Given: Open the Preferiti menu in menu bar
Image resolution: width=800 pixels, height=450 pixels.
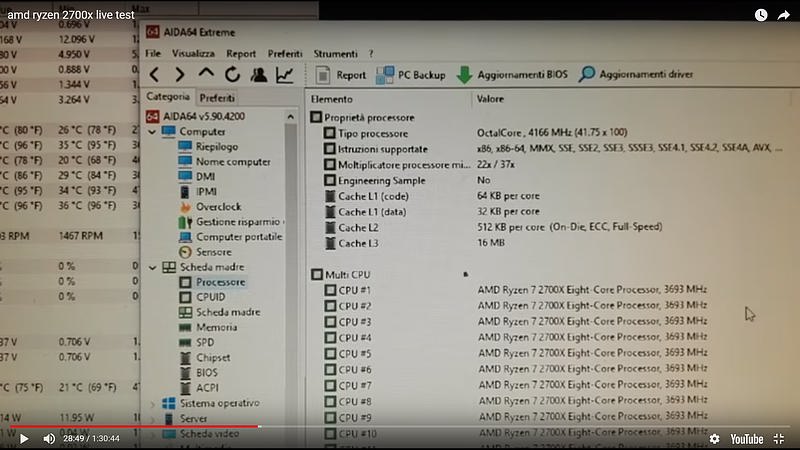Looking at the screenshot, I should pos(285,54).
